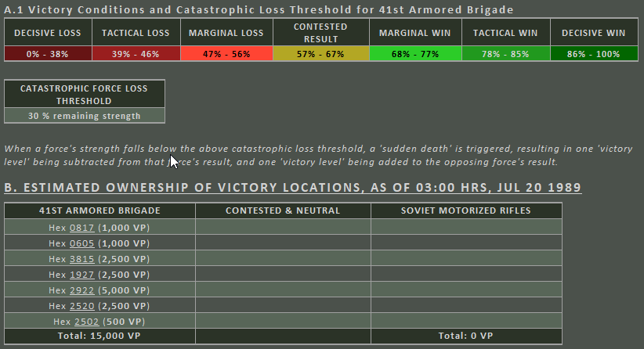Click the A.1 Victory Conditions heading
This screenshot has height=349, width=644.
click(259, 9)
